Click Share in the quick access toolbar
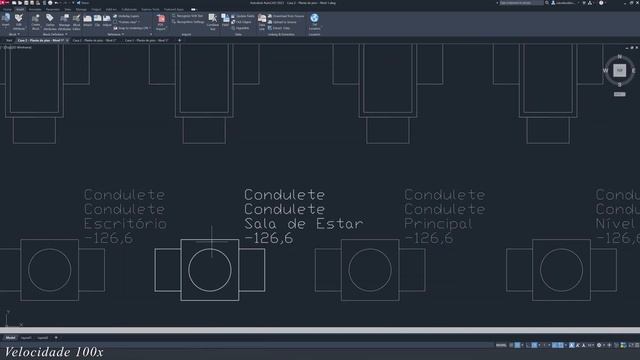The image size is (640, 360). [x=83, y=3]
